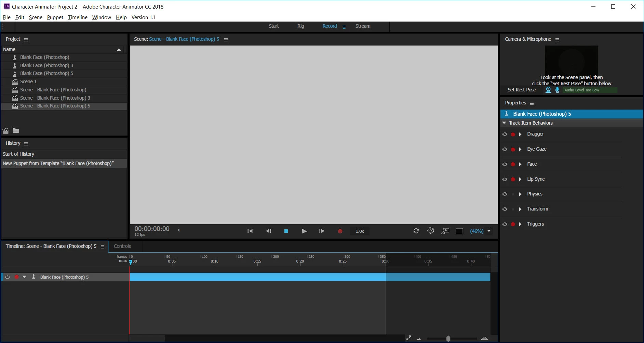644x343 pixels.
Task: Start recording with the red record button
Action: coord(340,231)
